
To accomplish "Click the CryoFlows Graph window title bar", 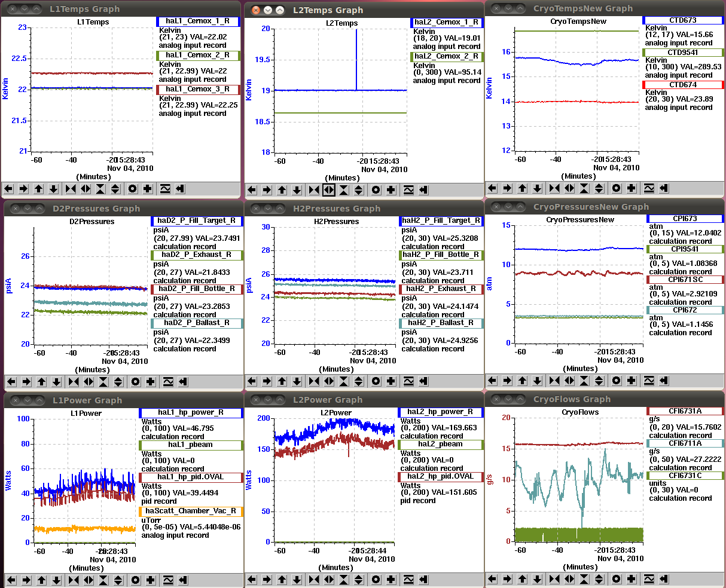I will [605, 399].
